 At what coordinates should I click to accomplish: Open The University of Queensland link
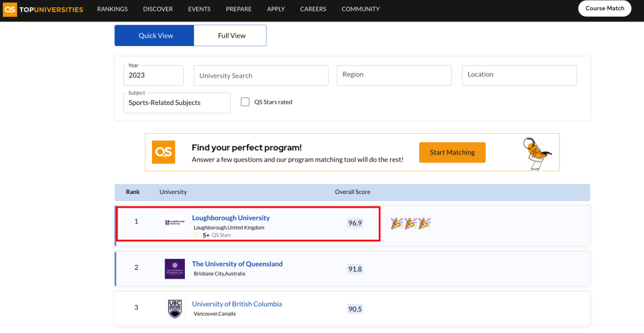237,264
